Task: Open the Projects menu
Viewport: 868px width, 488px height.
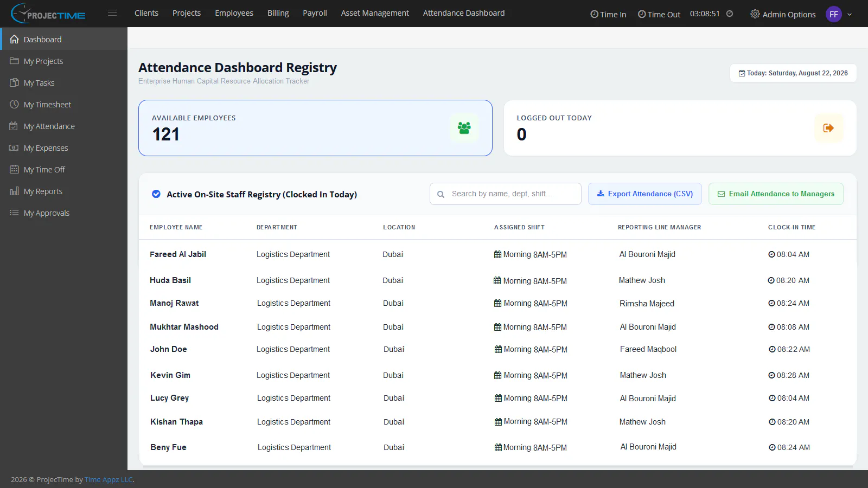Action: [187, 13]
